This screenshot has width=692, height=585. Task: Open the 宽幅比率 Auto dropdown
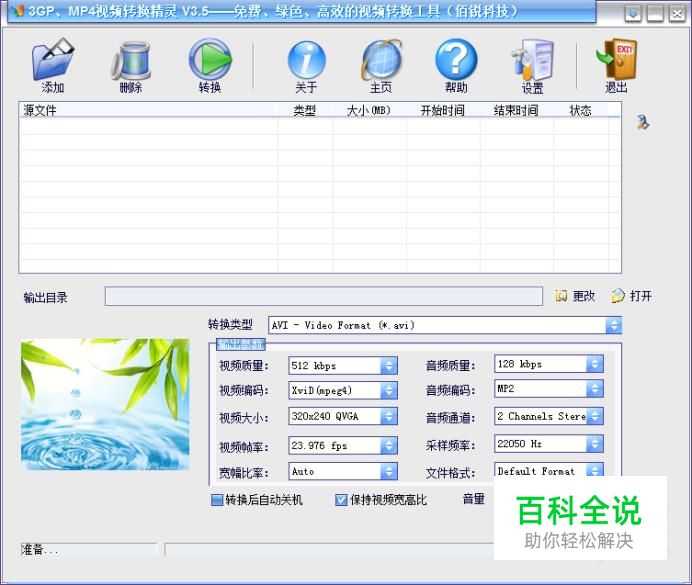coord(388,471)
